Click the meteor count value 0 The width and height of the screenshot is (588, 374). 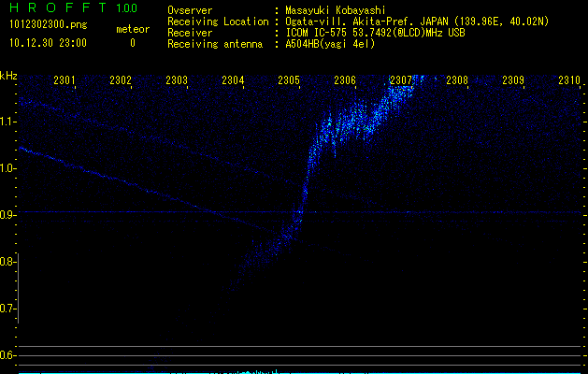tap(133, 43)
